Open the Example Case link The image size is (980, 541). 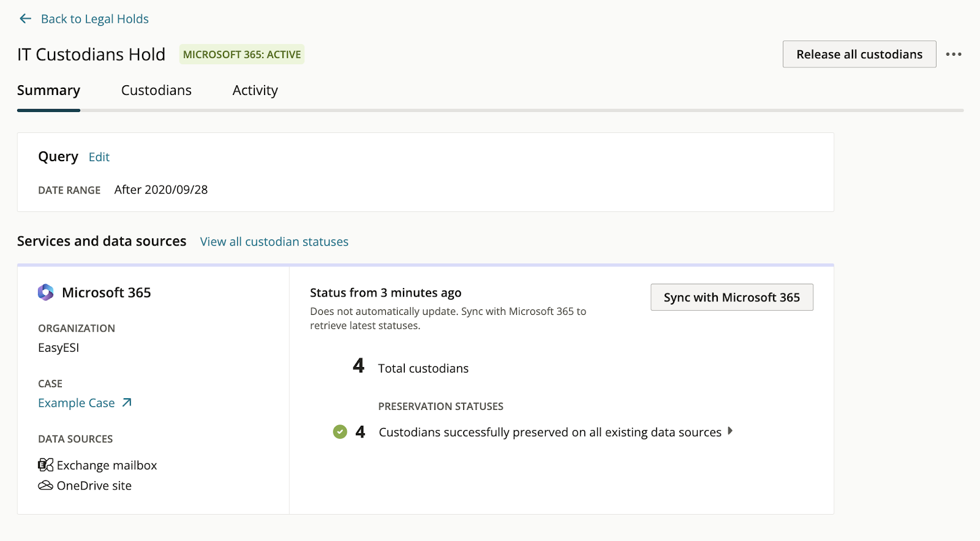tap(77, 403)
